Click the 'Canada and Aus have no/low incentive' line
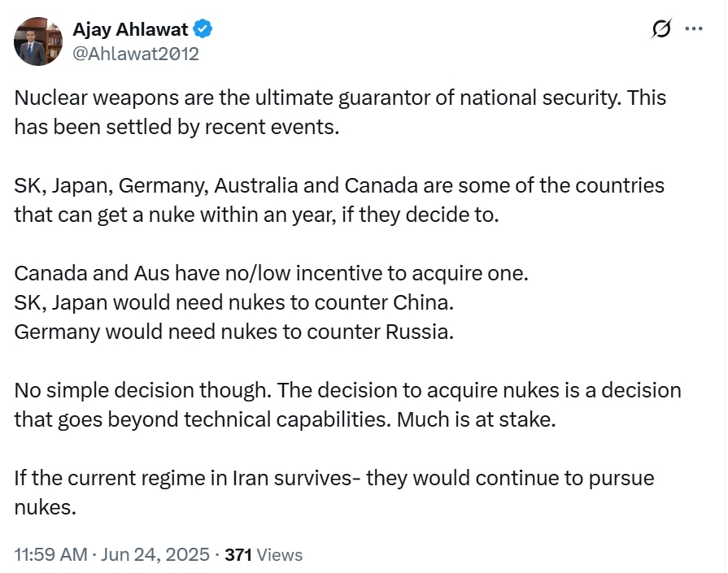728x573 pixels. pos(272,273)
